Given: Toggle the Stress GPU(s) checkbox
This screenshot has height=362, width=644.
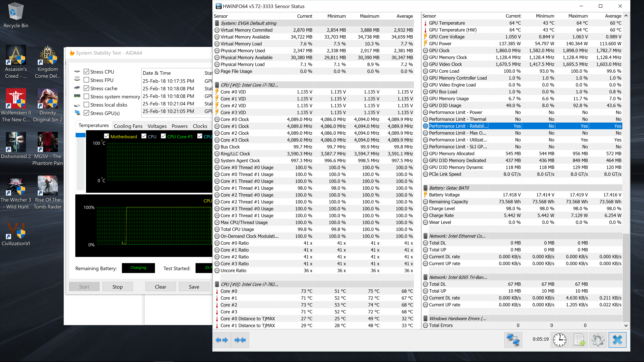Looking at the screenshot, I should tap(86, 113).
